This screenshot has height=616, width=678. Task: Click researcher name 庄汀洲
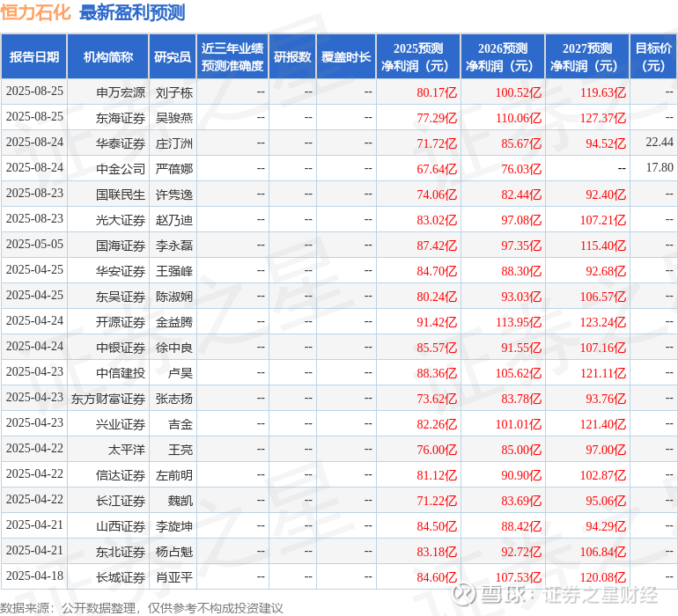tap(174, 143)
